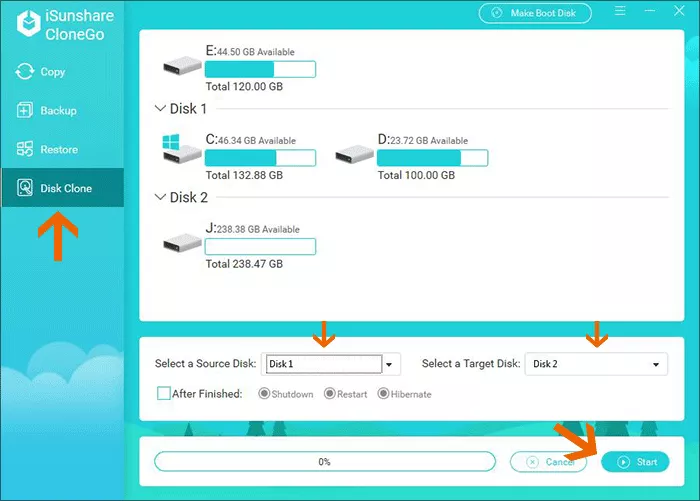Click the 0% progress bar

[x=325, y=461]
